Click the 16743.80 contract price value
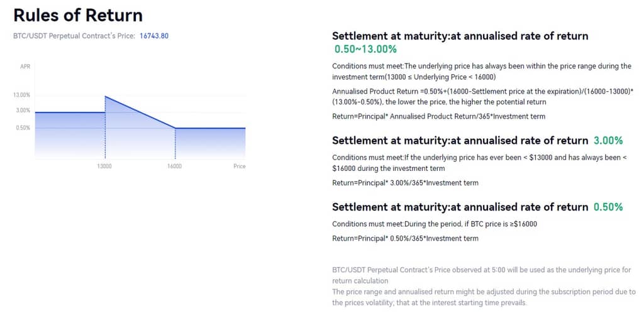This screenshot has width=644, height=323. pyautogui.click(x=154, y=36)
